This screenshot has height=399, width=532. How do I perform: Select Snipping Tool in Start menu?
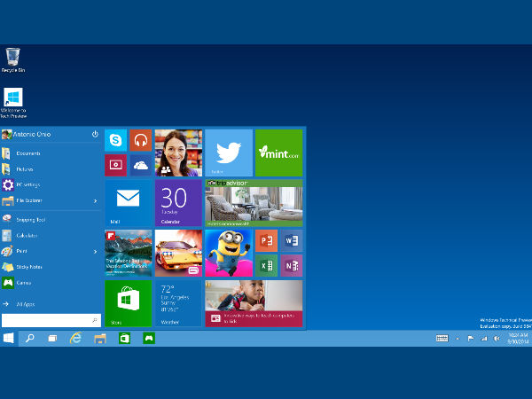pos(29,219)
